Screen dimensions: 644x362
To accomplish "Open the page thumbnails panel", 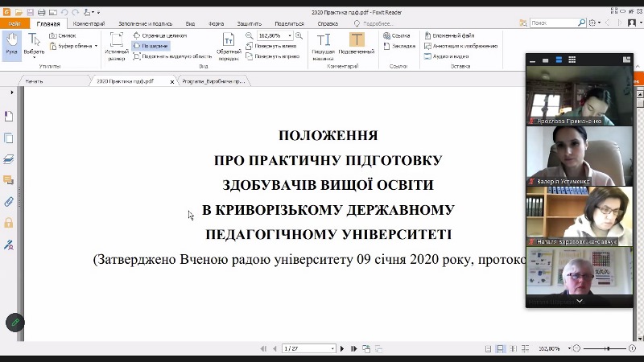I will (x=9, y=138).
